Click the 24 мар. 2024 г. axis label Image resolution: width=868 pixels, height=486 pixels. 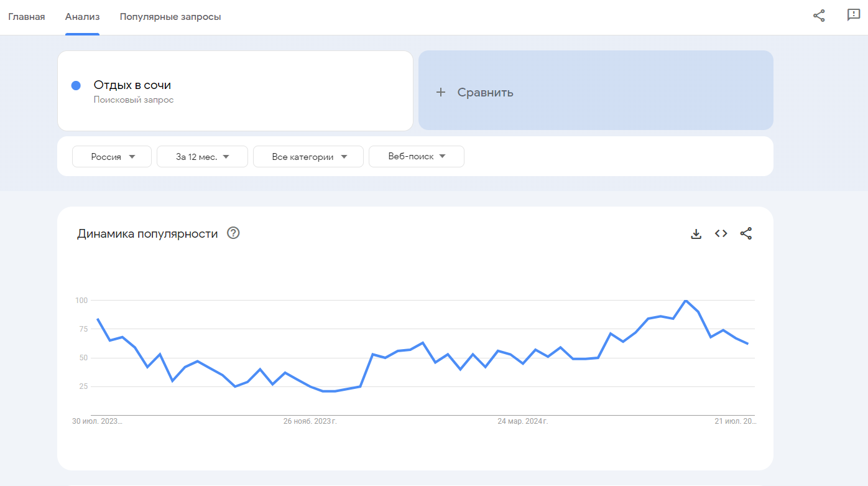(x=522, y=421)
